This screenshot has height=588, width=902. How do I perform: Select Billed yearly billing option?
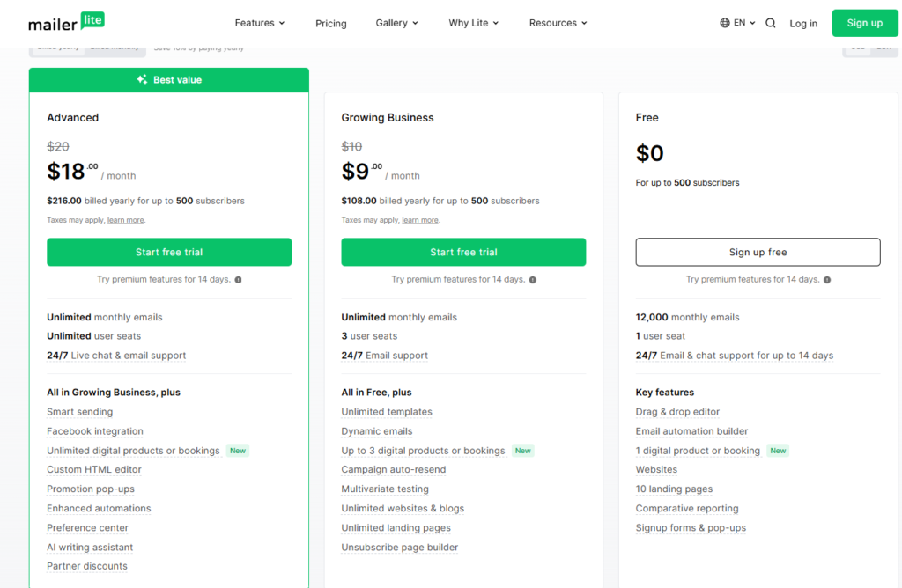click(x=58, y=48)
